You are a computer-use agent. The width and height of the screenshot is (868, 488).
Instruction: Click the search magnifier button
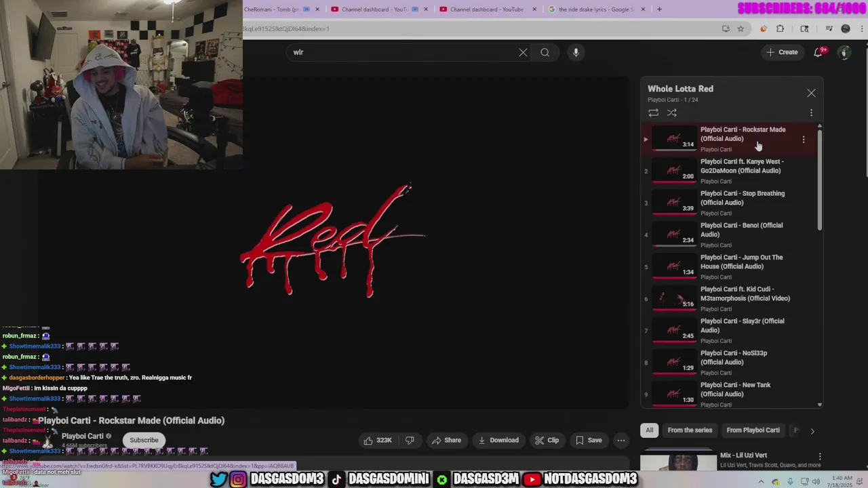545,52
